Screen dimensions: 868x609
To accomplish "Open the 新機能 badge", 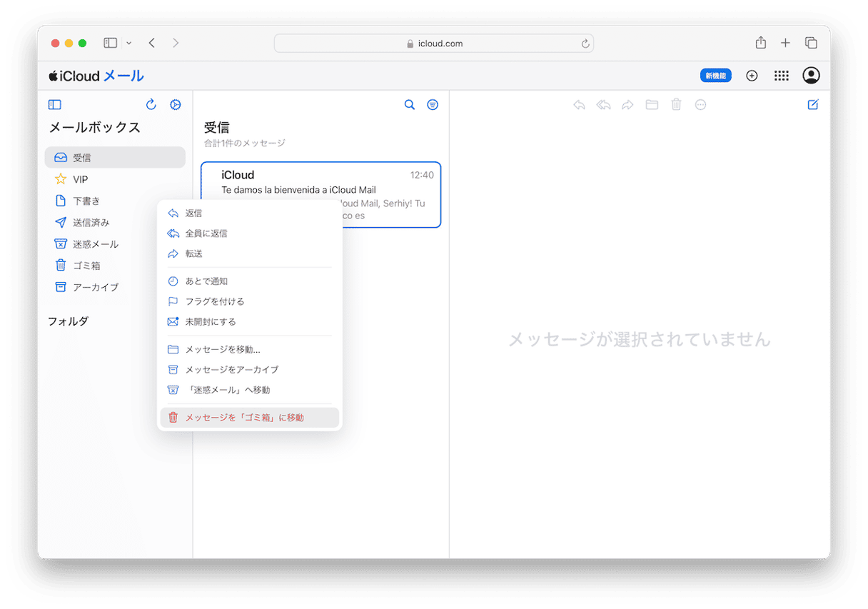I will pos(716,76).
